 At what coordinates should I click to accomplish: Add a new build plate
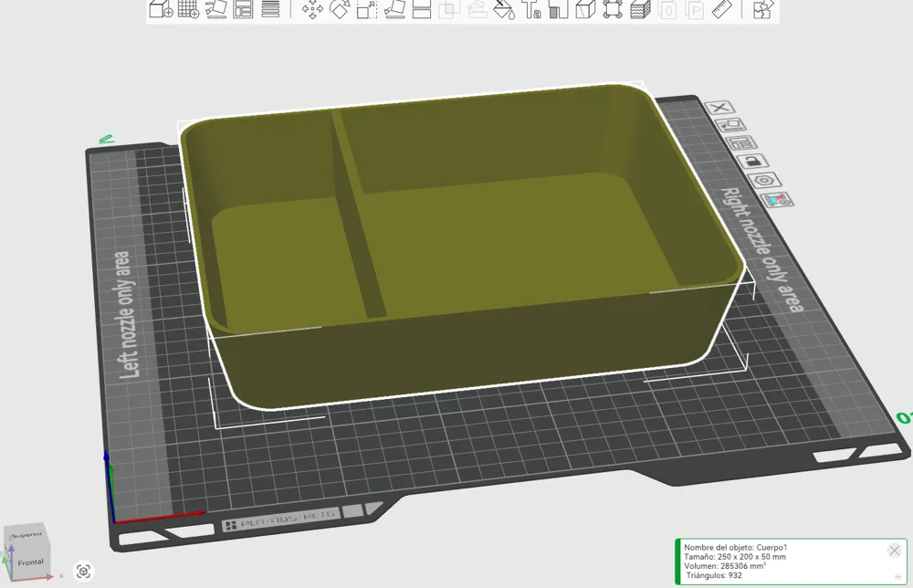(x=187, y=12)
